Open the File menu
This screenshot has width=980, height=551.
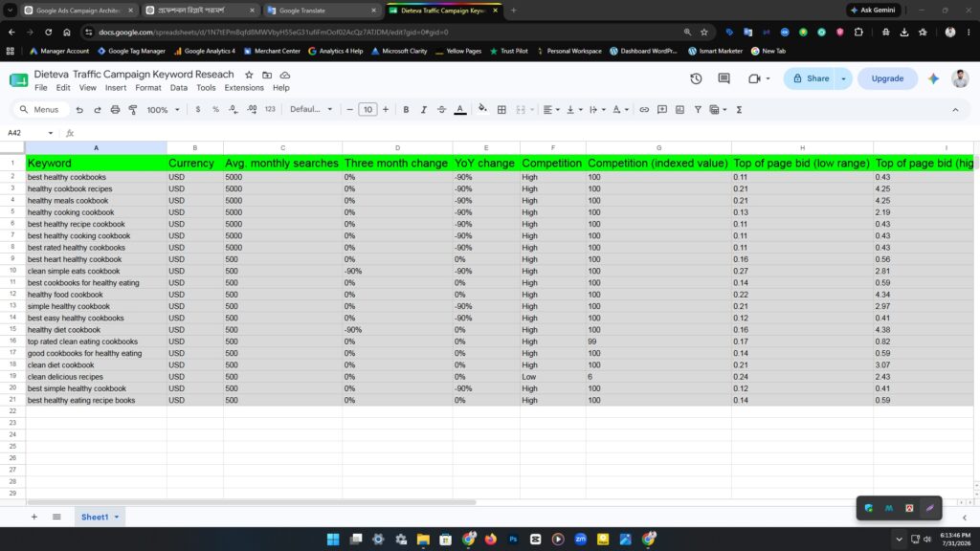coord(40,88)
